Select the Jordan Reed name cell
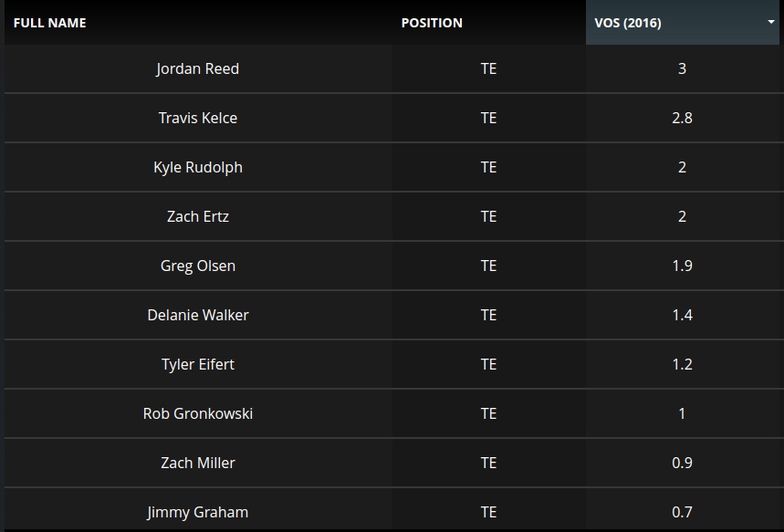Image resolution: width=784 pixels, height=532 pixels. point(198,69)
